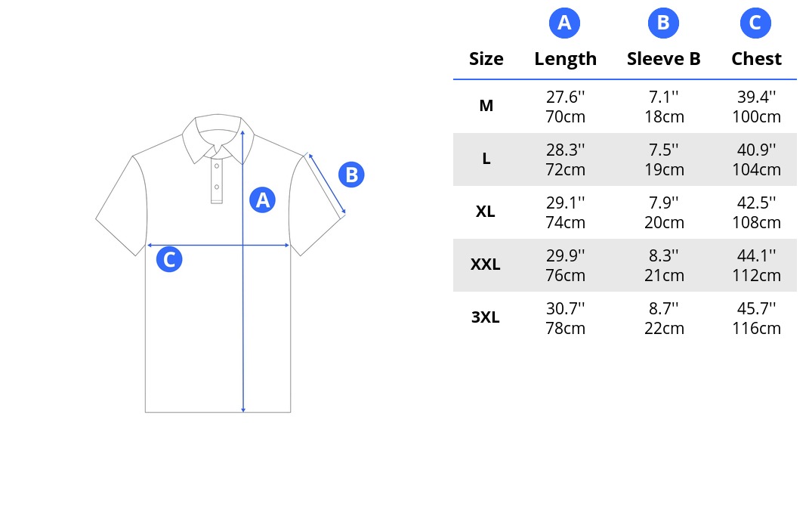Screen dimensions: 812x529
Task: Click the A badge above Length column
Action: tap(564, 23)
